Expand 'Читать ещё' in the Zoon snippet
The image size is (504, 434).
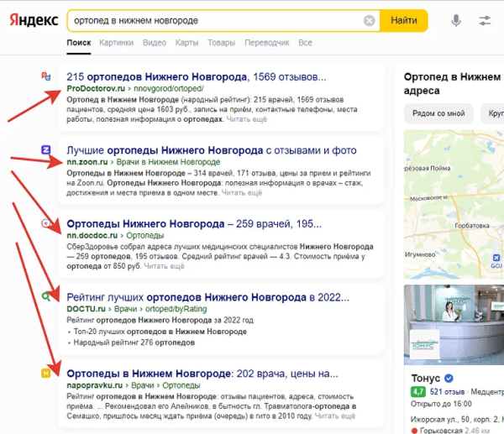244,193
